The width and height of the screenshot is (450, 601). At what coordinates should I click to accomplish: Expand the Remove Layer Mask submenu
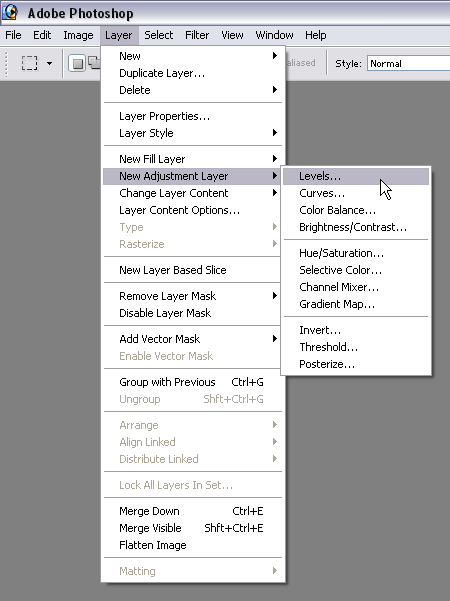[x=193, y=296]
